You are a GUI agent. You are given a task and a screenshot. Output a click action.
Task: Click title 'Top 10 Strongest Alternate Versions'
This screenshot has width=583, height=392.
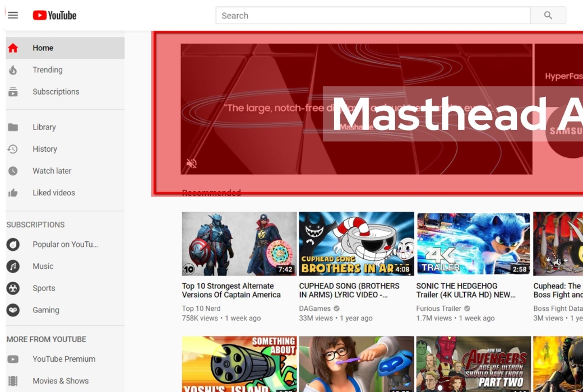tap(232, 291)
